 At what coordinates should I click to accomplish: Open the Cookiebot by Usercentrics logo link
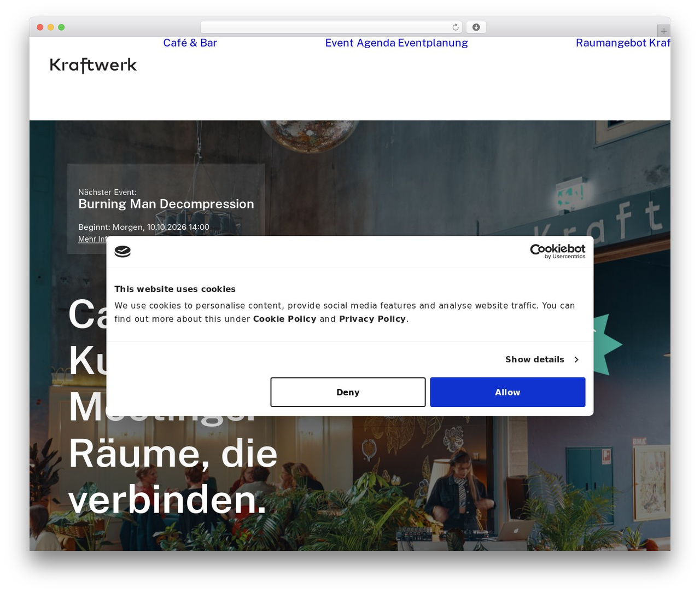[557, 252]
